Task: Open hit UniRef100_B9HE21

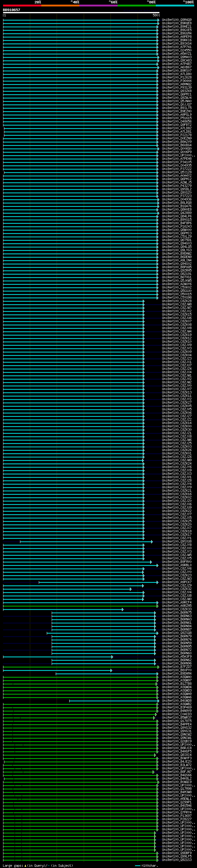Action: [177, 26]
